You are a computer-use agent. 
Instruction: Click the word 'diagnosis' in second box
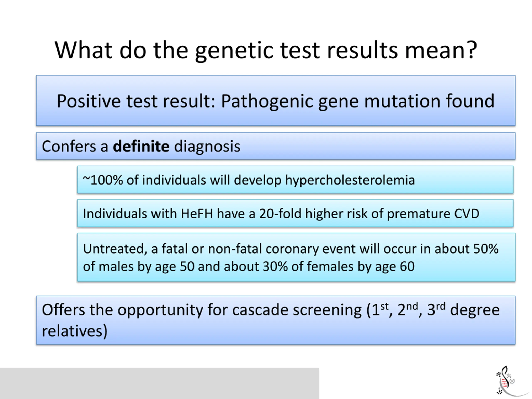tap(207, 147)
